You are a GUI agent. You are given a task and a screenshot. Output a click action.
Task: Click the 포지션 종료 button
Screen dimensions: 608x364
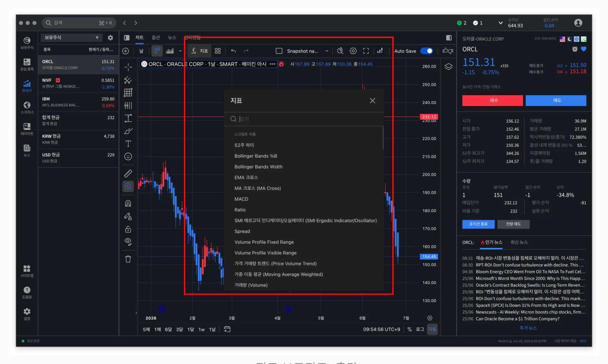pos(478,224)
